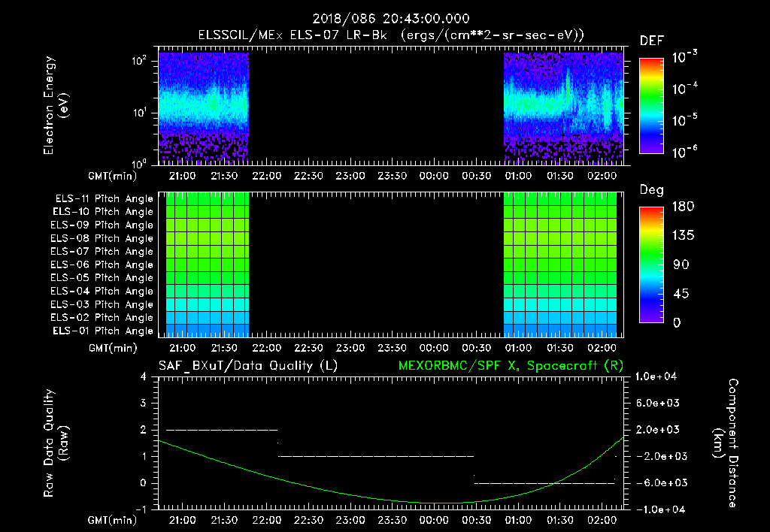Click the Component Distance (km) axis label
The width and height of the screenshot is (770, 532).
tap(726, 443)
